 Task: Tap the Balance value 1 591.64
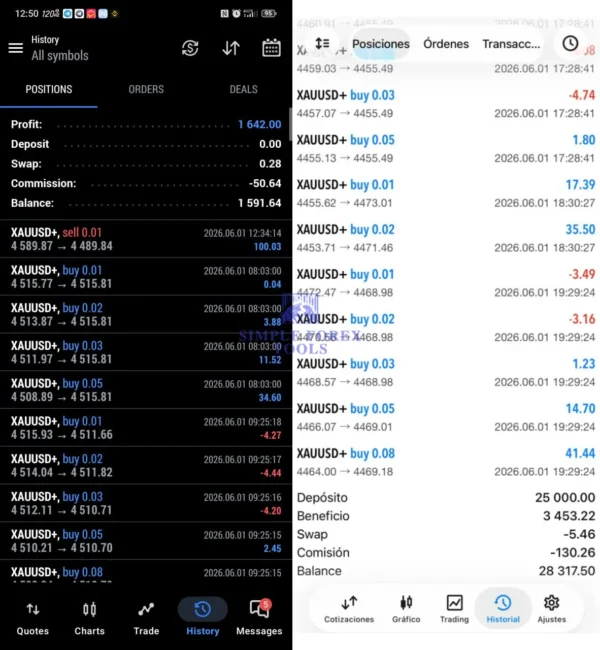pyautogui.click(x=260, y=203)
